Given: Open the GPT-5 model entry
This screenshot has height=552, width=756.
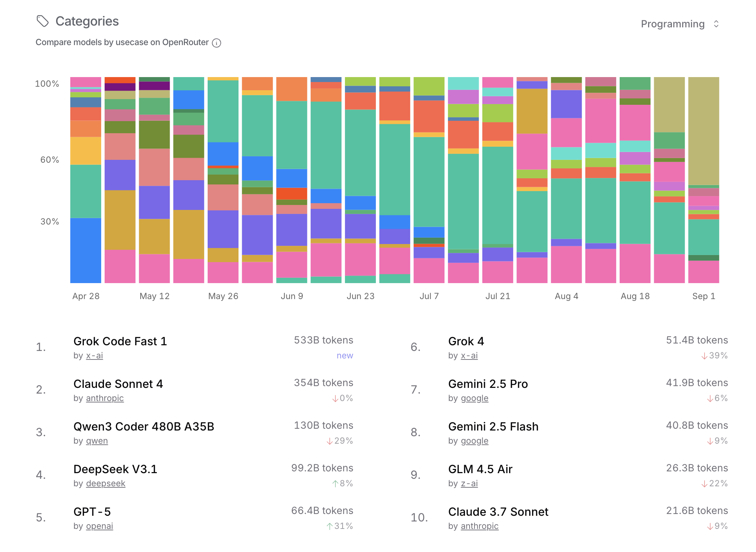Looking at the screenshot, I should [92, 512].
